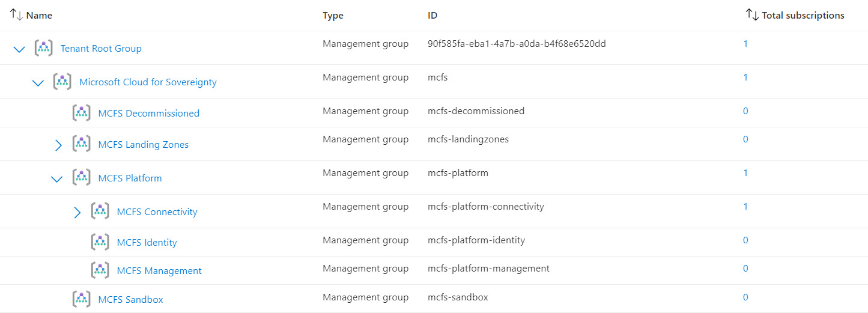
Task: Collapse the MCFS Platform node
Action: pyautogui.click(x=56, y=179)
